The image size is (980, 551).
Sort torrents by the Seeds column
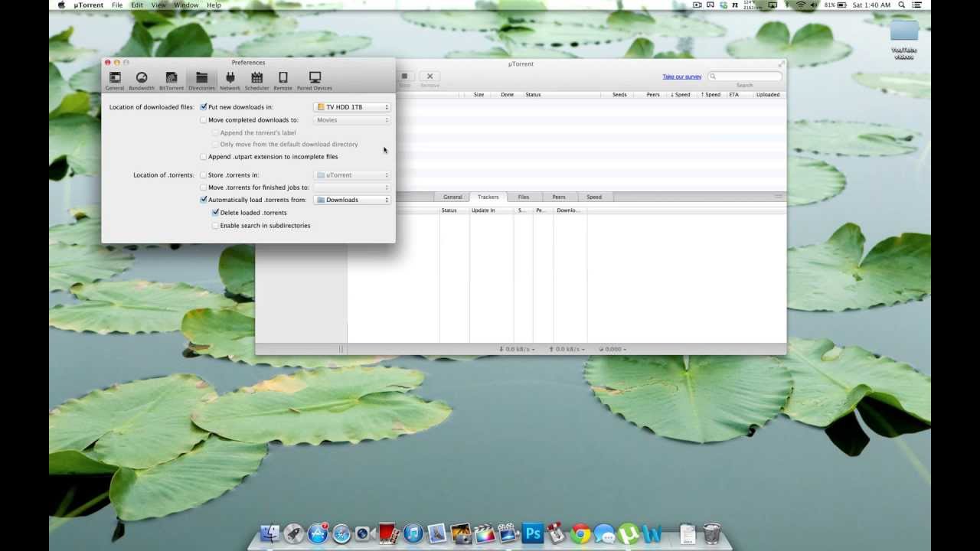click(x=619, y=95)
